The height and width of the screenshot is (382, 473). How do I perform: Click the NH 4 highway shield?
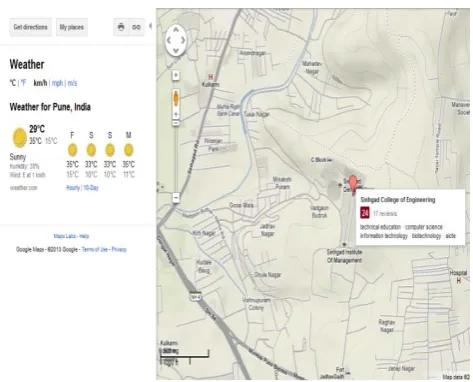(195, 295)
